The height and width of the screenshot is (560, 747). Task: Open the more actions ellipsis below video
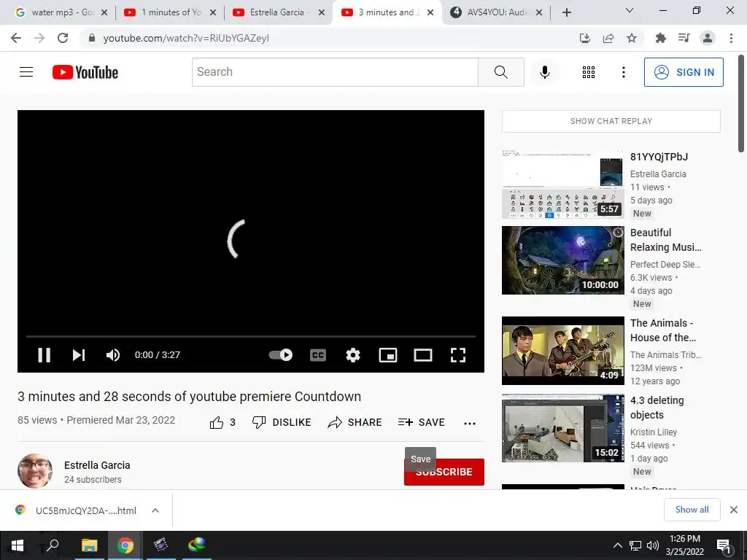pyautogui.click(x=470, y=424)
